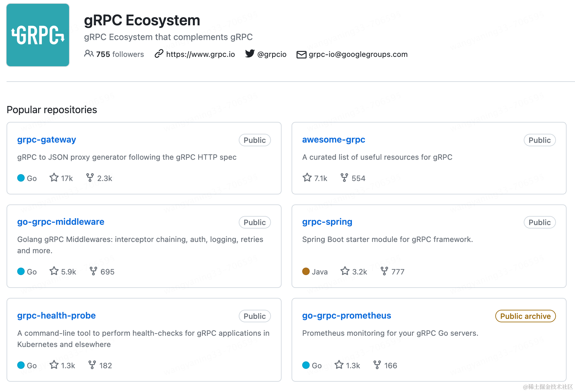Click the 166 forks count on go-grpc-prometheus
This screenshot has height=392, width=575.
391,366
